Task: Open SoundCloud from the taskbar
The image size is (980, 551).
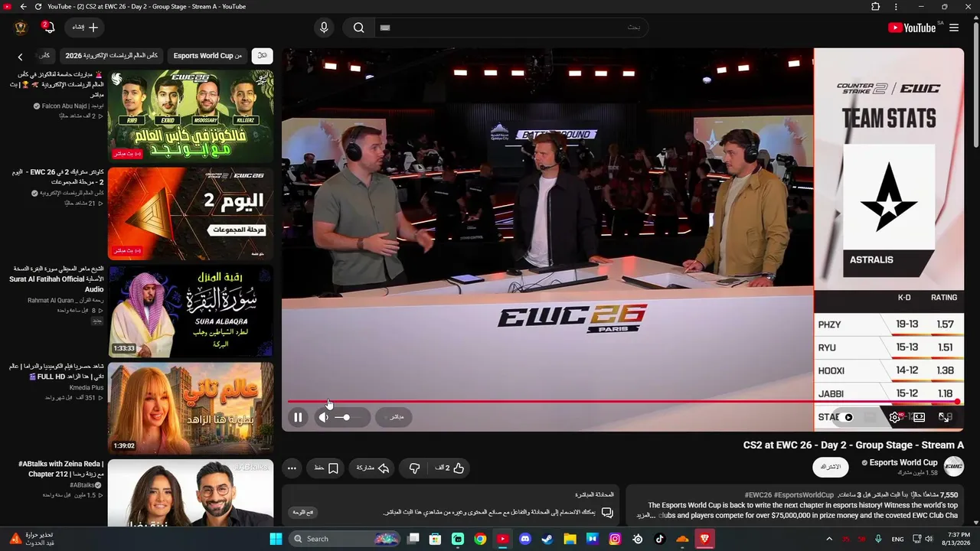Action: [x=682, y=539]
